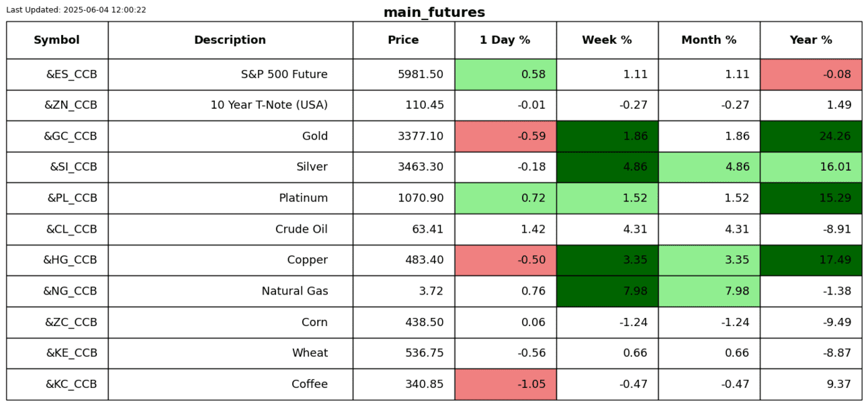
Task: Click the Description column header
Action: pyautogui.click(x=230, y=40)
